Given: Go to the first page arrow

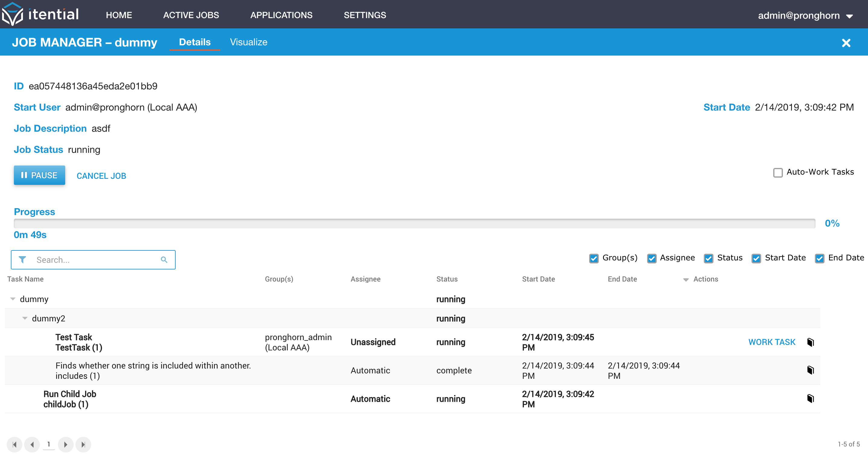Looking at the screenshot, I should [x=14, y=444].
